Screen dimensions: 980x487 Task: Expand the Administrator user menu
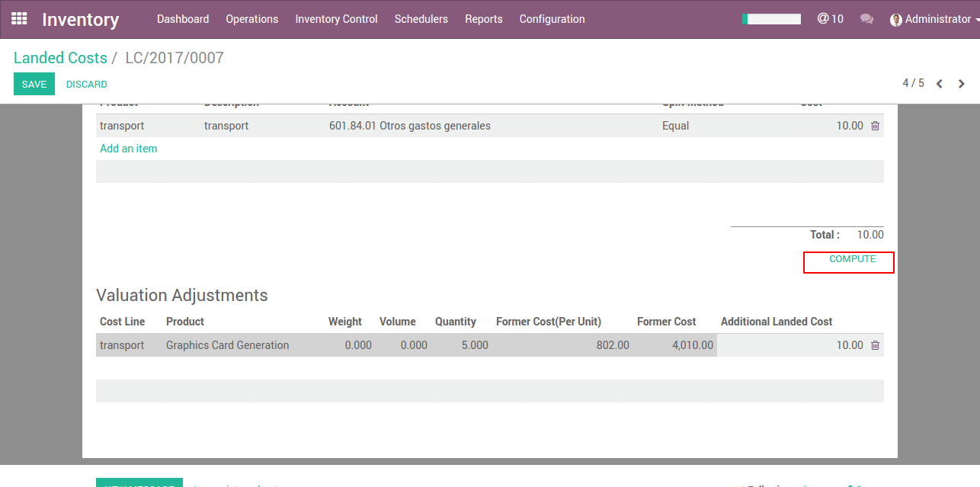pyautogui.click(x=937, y=19)
